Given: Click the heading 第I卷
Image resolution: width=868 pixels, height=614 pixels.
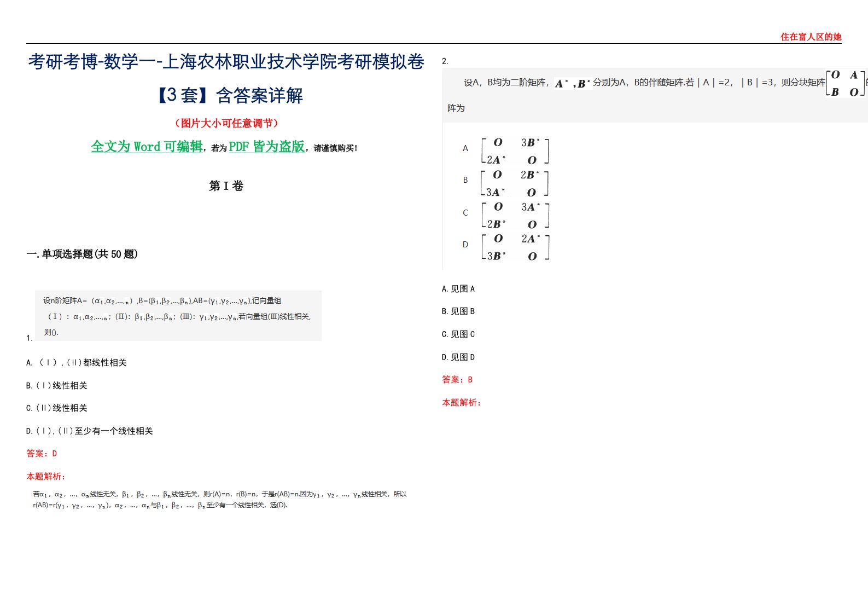Looking at the screenshot, I should tap(226, 186).
